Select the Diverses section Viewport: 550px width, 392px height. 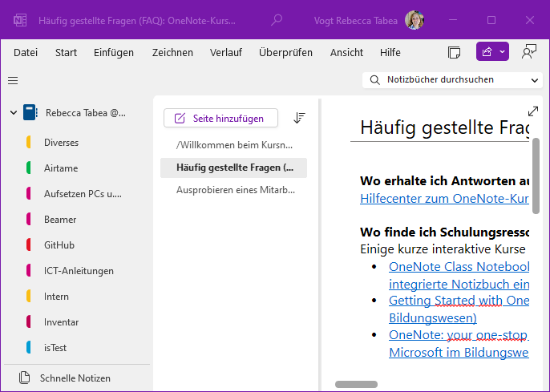[x=61, y=143]
